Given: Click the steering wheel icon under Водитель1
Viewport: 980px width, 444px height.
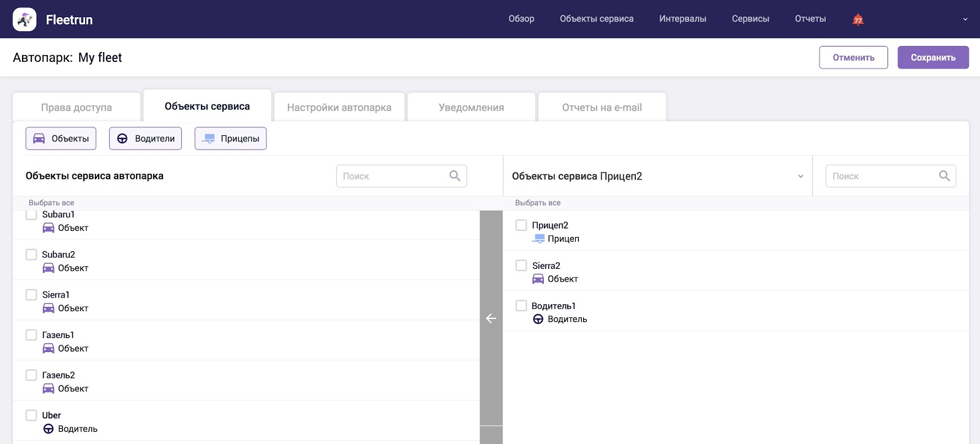Looking at the screenshot, I should 538,320.
